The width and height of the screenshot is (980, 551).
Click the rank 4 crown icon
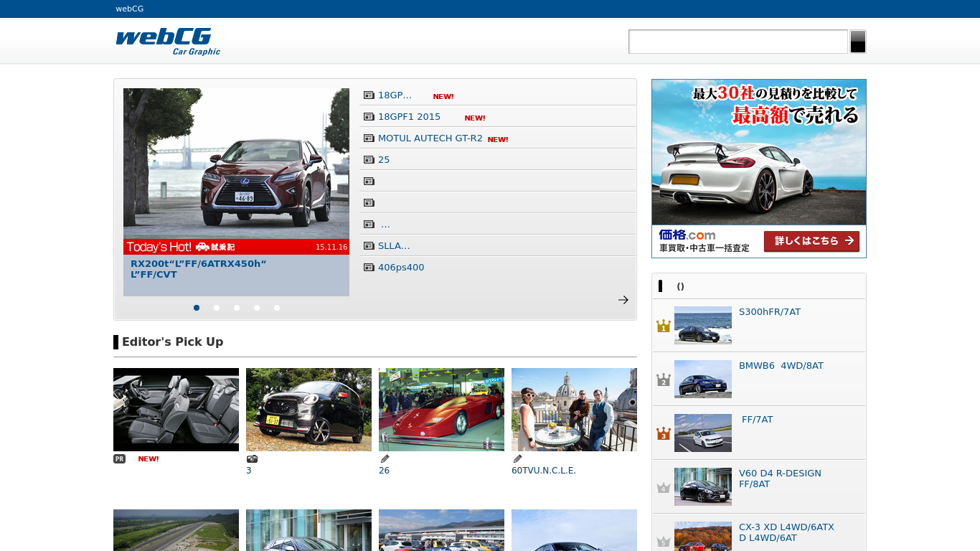(x=663, y=487)
